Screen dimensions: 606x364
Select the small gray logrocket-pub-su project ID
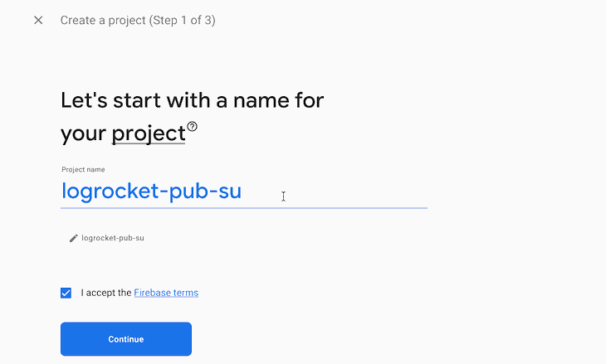(113, 238)
